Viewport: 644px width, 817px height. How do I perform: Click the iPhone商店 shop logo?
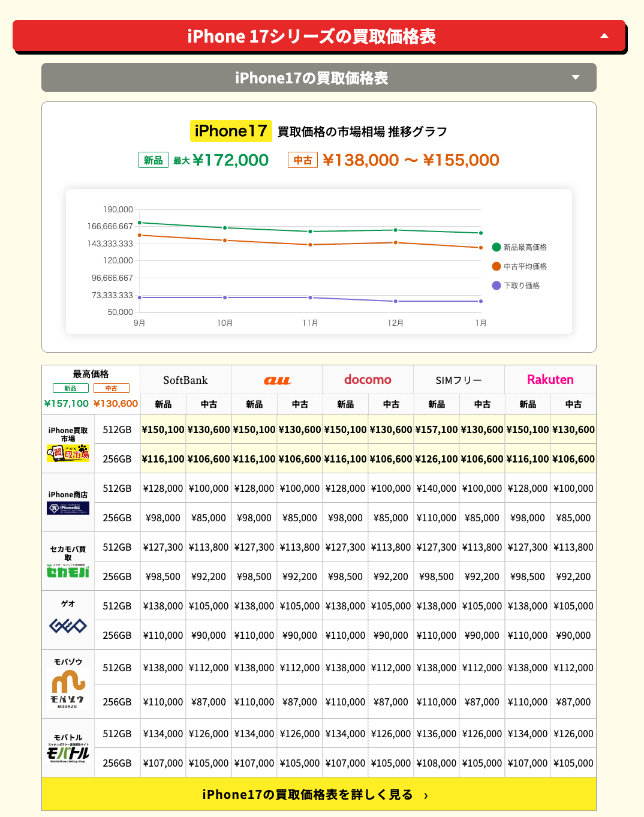point(68,508)
